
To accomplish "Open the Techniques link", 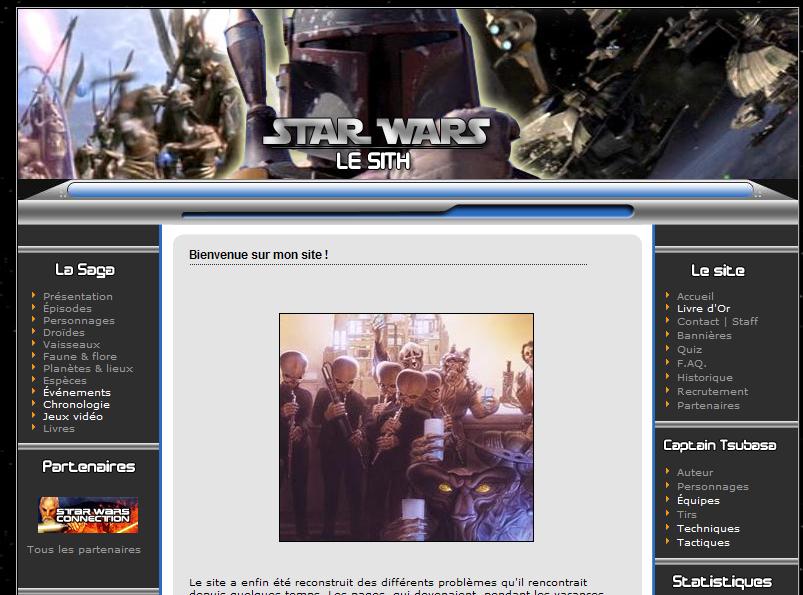I will point(708,528).
